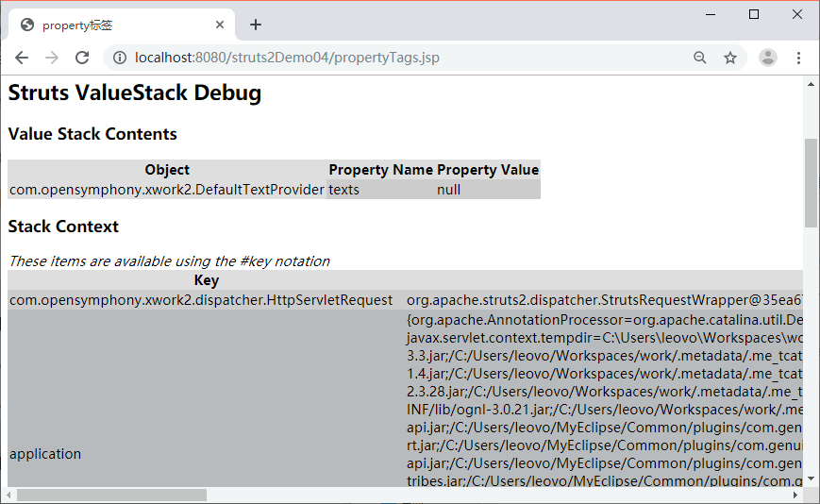This screenshot has height=504, width=820.
Task: Click the browser back arrow
Action: click(22, 58)
